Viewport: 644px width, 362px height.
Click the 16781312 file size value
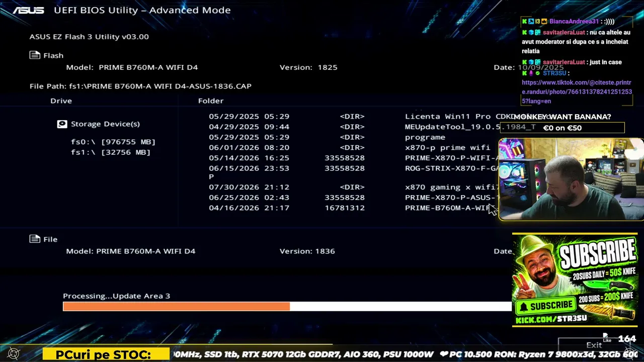(345, 208)
